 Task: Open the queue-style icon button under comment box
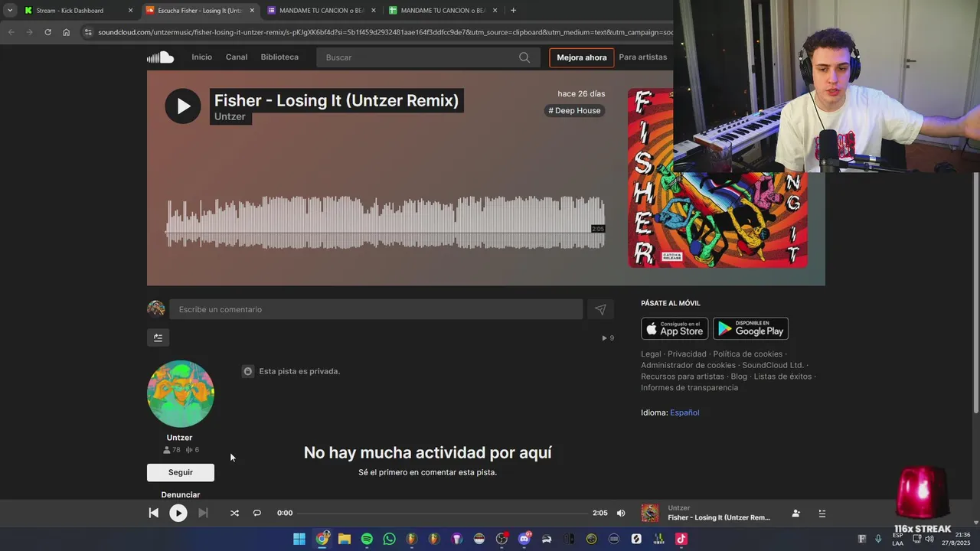158,337
